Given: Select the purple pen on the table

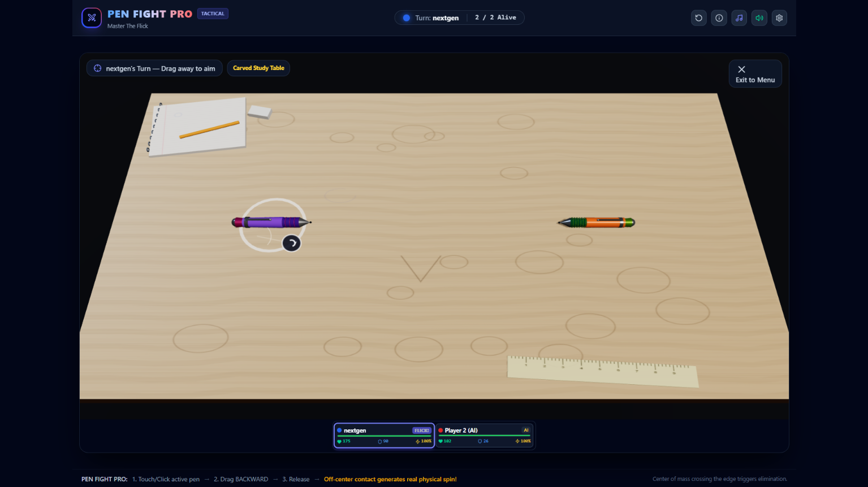Looking at the screenshot, I should [271, 222].
